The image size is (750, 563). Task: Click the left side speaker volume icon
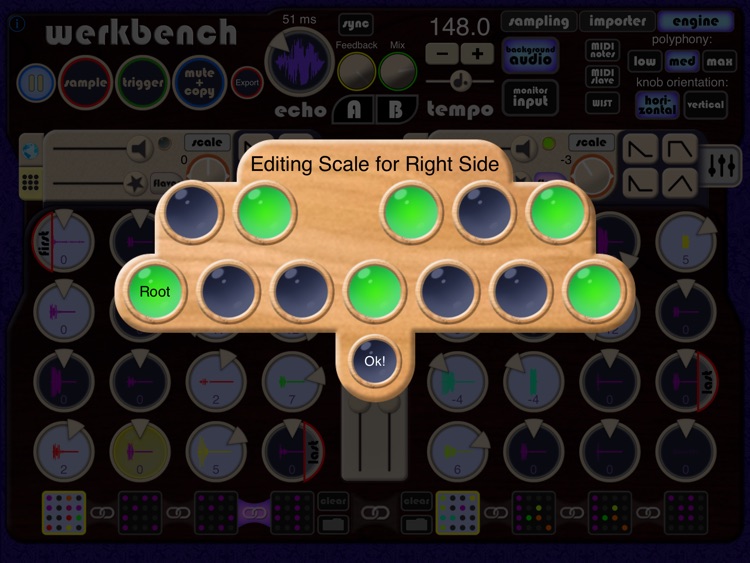[140, 149]
